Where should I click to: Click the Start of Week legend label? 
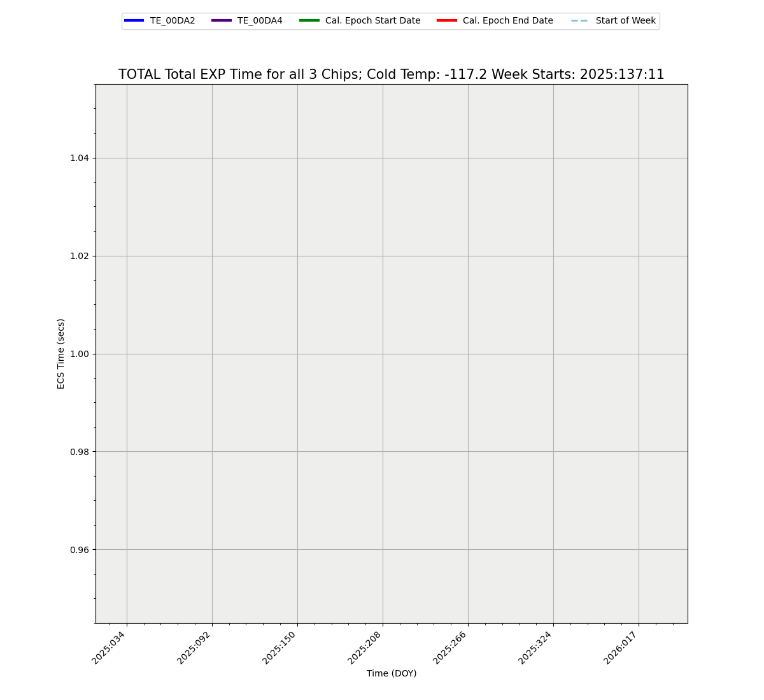[625, 21]
